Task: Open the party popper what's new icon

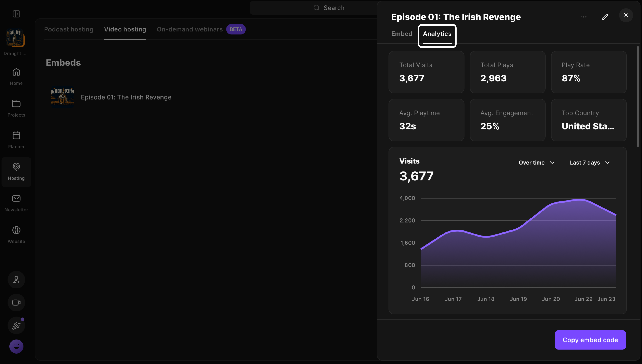Action: (x=16, y=326)
